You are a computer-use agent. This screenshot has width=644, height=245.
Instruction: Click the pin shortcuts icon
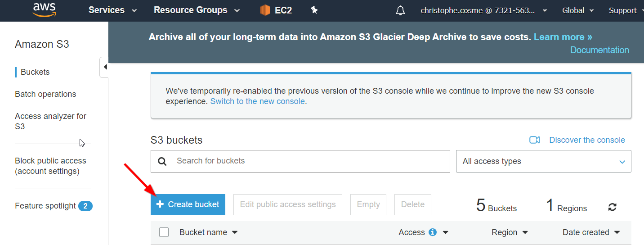[x=314, y=10]
